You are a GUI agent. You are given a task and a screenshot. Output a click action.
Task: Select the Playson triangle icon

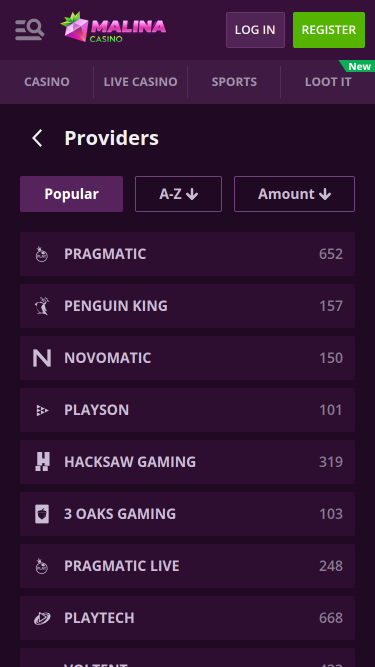click(x=42, y=410)
